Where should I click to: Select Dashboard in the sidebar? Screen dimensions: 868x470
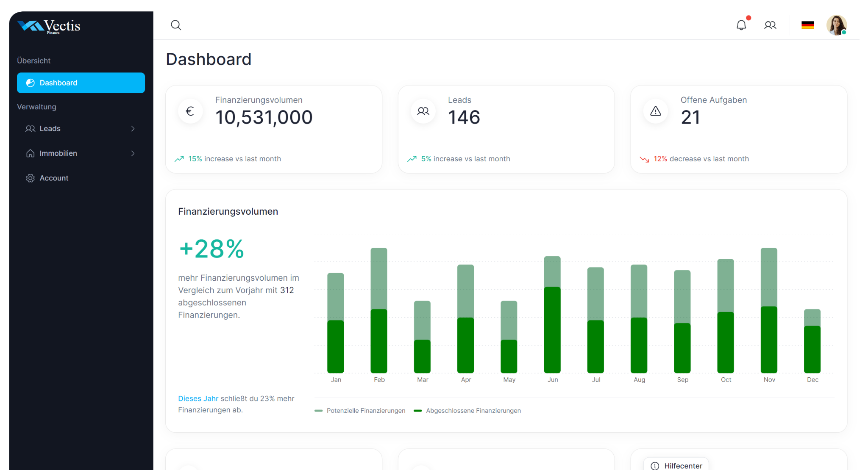point(81,83)
